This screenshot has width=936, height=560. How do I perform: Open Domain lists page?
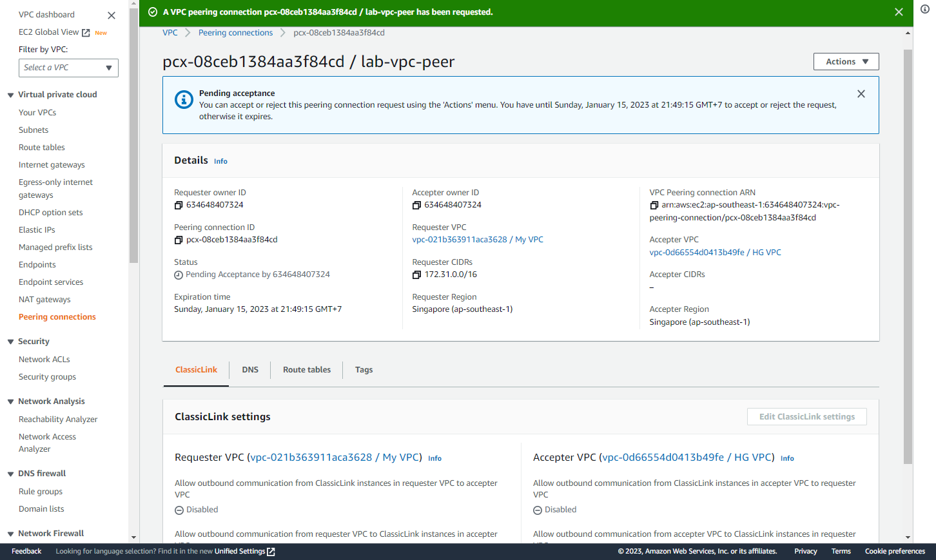41,509
